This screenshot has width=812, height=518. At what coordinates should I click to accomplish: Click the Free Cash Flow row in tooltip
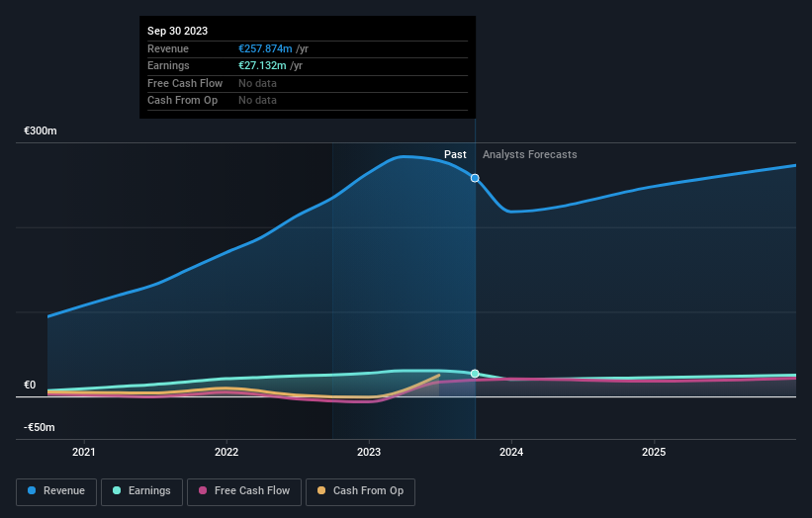click(x=308, y=83)
